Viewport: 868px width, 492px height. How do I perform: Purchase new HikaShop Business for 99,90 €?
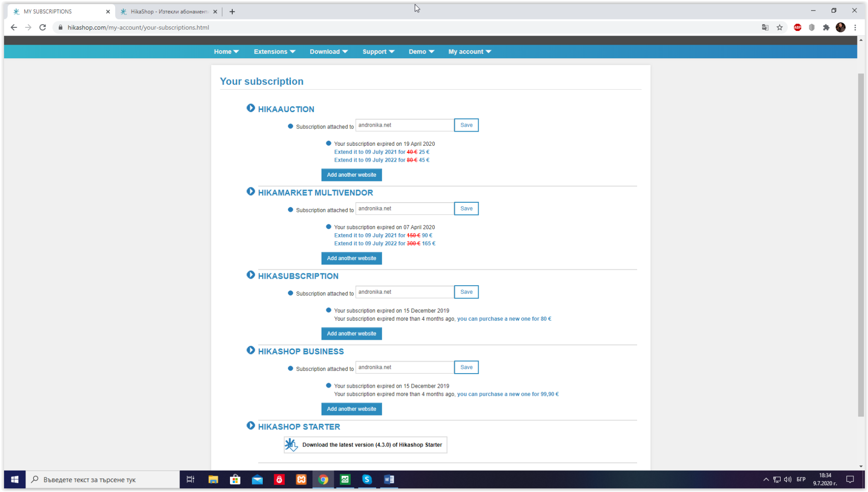pos(508,394)
